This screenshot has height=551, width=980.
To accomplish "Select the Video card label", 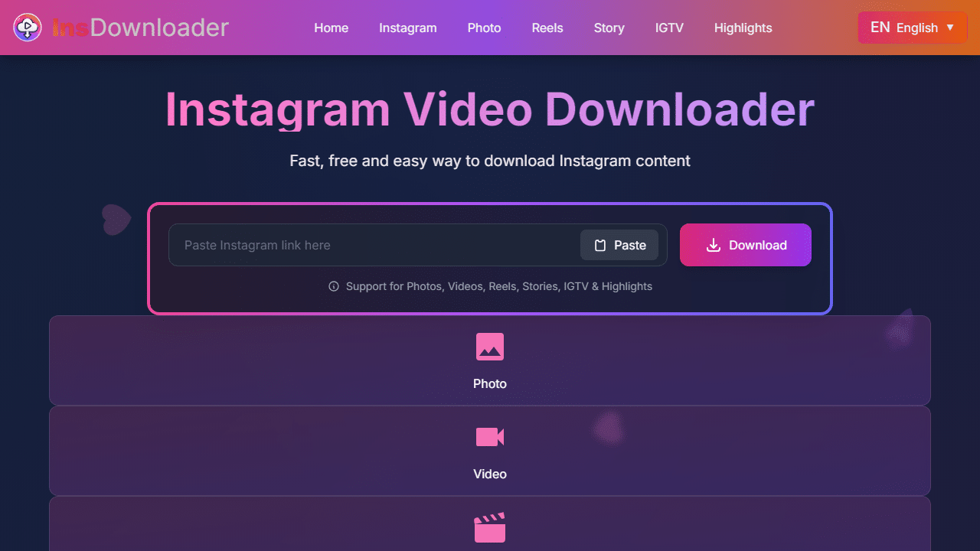I will click(490, 474).
